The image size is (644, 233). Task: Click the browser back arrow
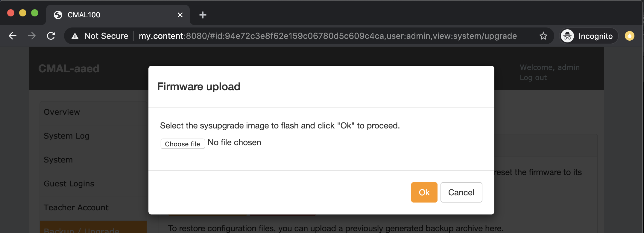tap(13, 36)
